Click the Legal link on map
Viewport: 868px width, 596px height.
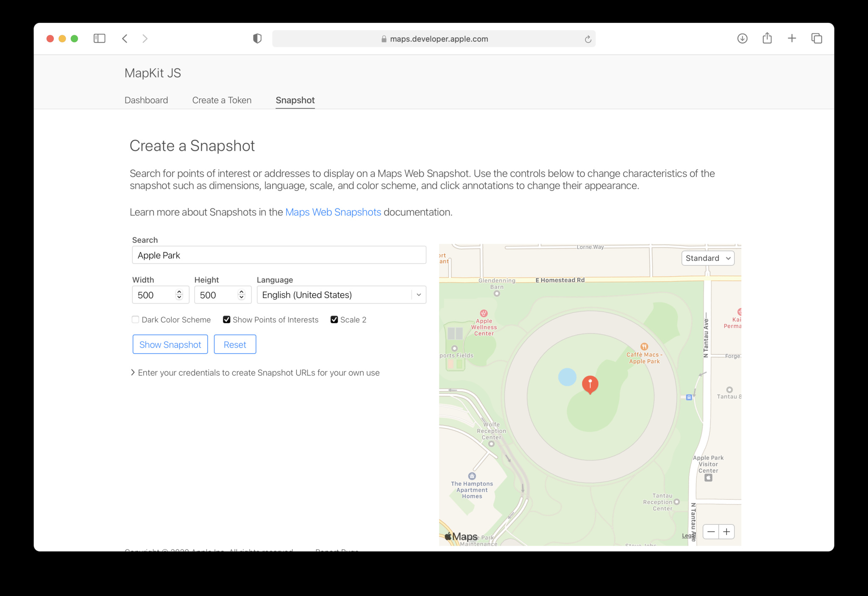688,536
